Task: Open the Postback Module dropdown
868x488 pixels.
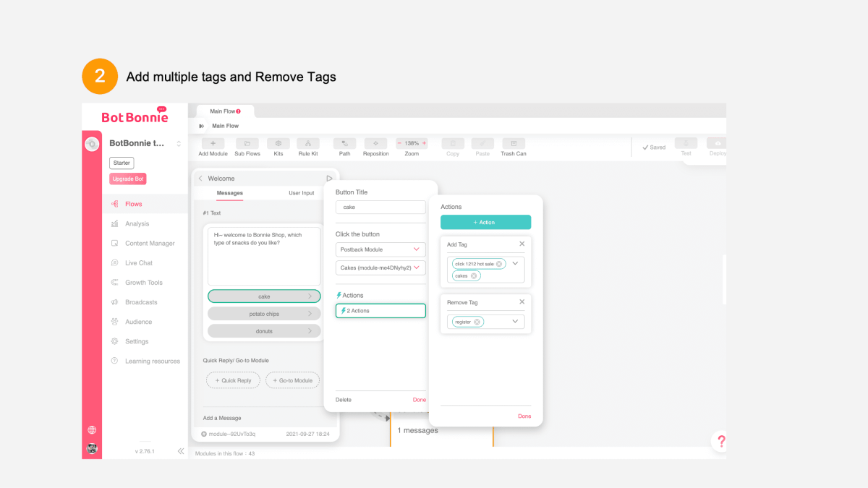Action: [x=380, y=249]
